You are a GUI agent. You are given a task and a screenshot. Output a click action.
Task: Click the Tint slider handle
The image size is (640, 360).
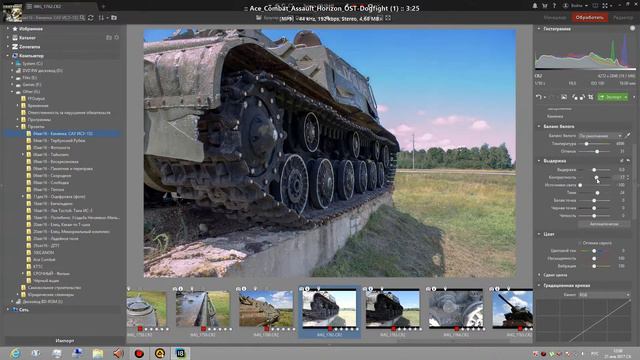coord(597,151)
